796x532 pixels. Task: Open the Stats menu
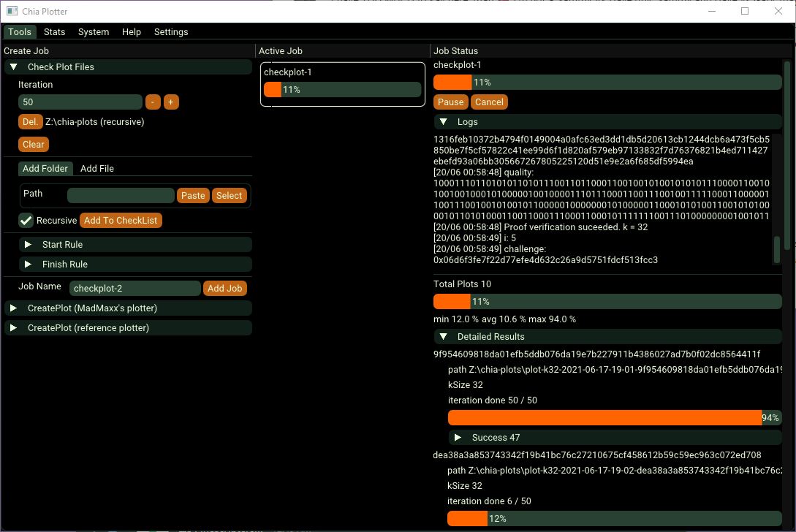coord(54,31)
